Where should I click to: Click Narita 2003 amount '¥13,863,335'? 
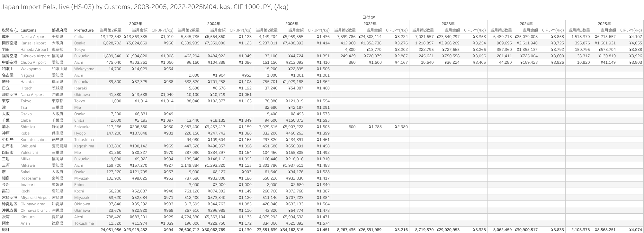click(136, 37)
